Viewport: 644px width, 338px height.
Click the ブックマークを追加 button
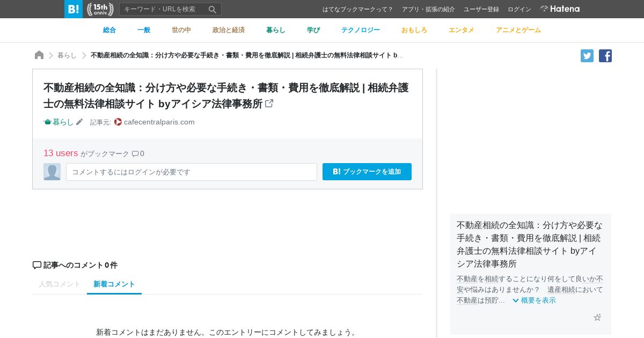pos(367,172)
